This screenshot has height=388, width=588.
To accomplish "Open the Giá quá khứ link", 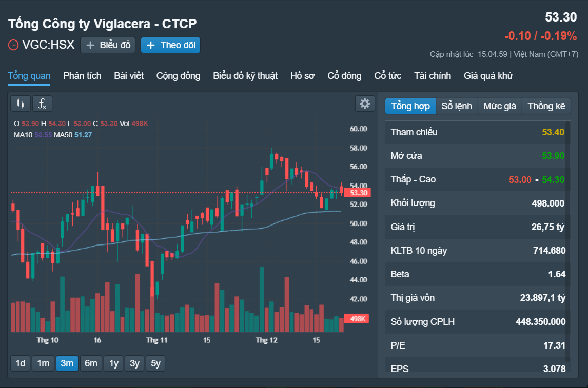I will click(x=488, y=76).
